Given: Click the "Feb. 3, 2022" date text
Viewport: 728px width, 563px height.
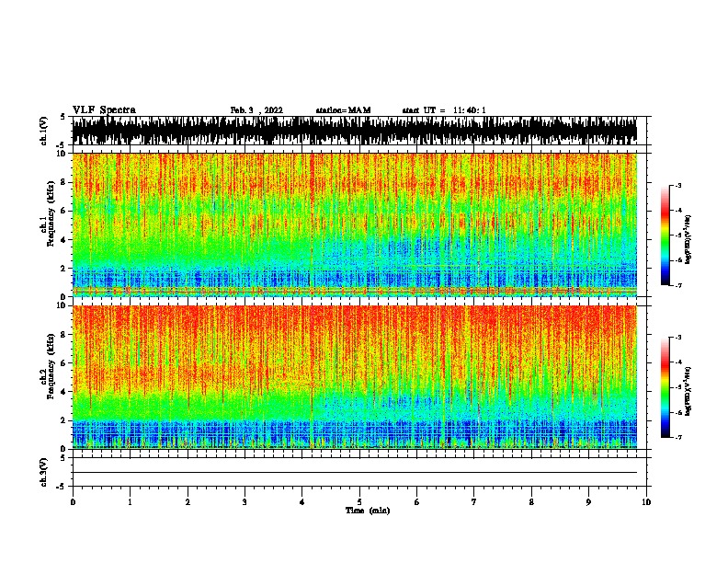Looking at the screenshot, I should [256, 110].
